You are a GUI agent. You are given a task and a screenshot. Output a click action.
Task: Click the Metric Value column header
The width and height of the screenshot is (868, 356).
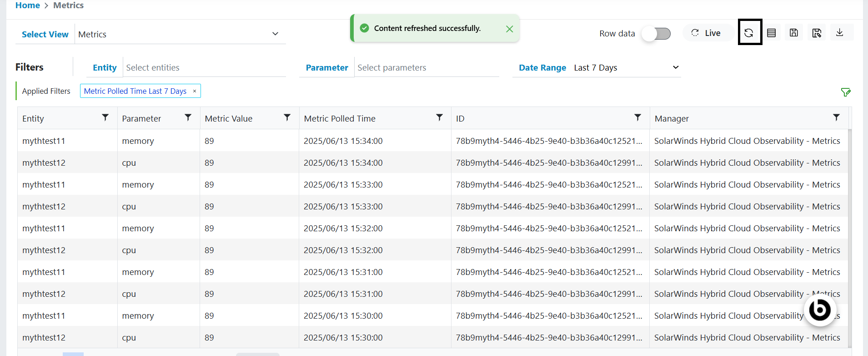(x=229, y=119)
